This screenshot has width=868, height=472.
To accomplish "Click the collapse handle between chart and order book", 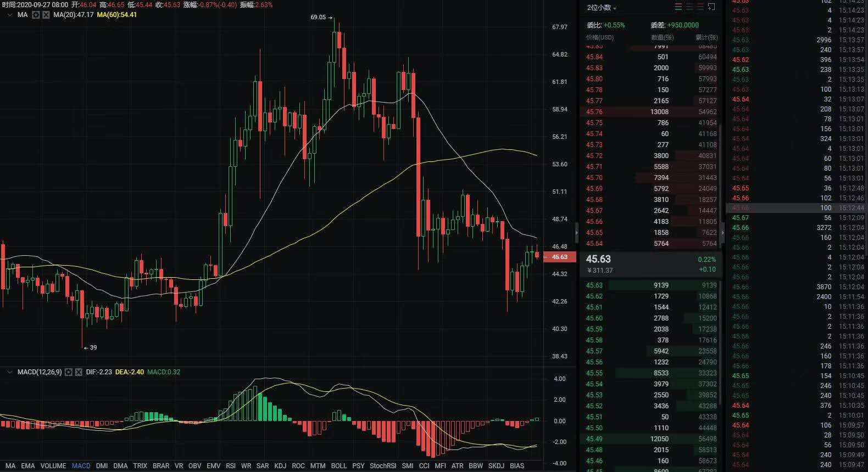I will pyautogui.click(x=576, y=233).
